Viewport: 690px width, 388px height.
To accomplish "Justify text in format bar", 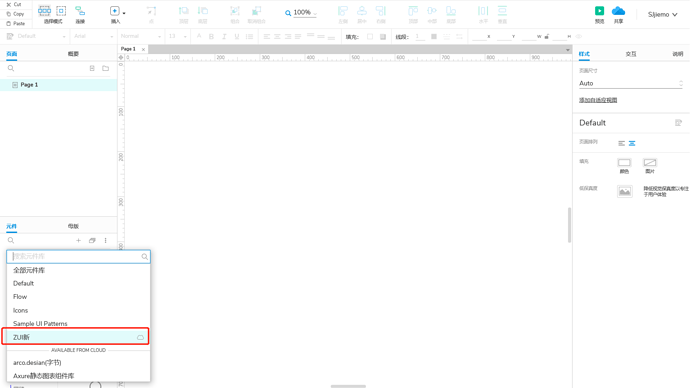I will tap(298, 37).
